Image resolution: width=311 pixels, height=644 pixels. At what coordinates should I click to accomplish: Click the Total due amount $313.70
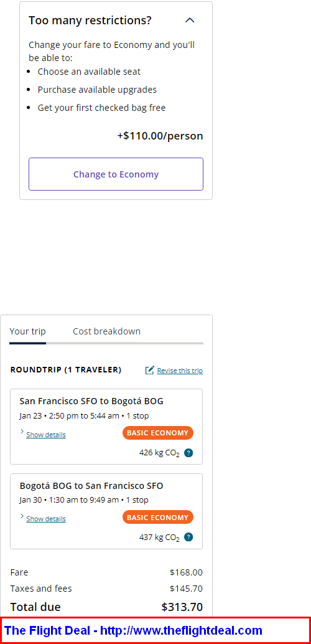click(x=182, y=607)
